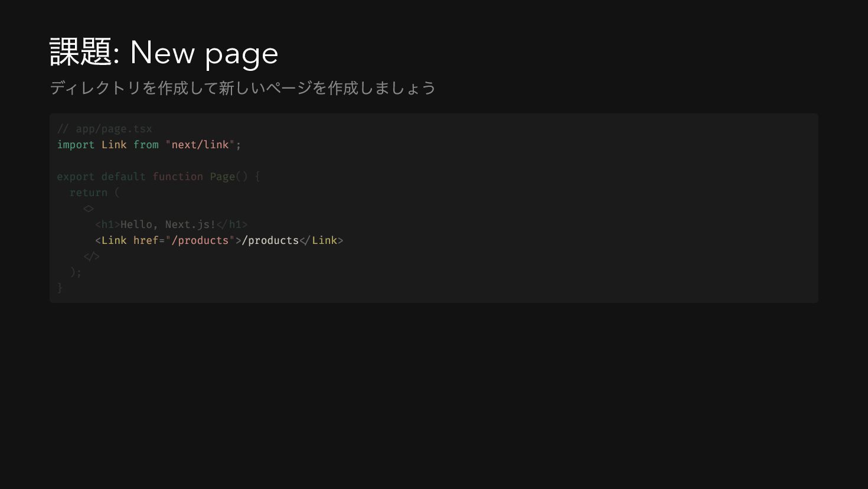
Task: Click the closing fragment tag "</>"
Action: click(x=92, y=256)
